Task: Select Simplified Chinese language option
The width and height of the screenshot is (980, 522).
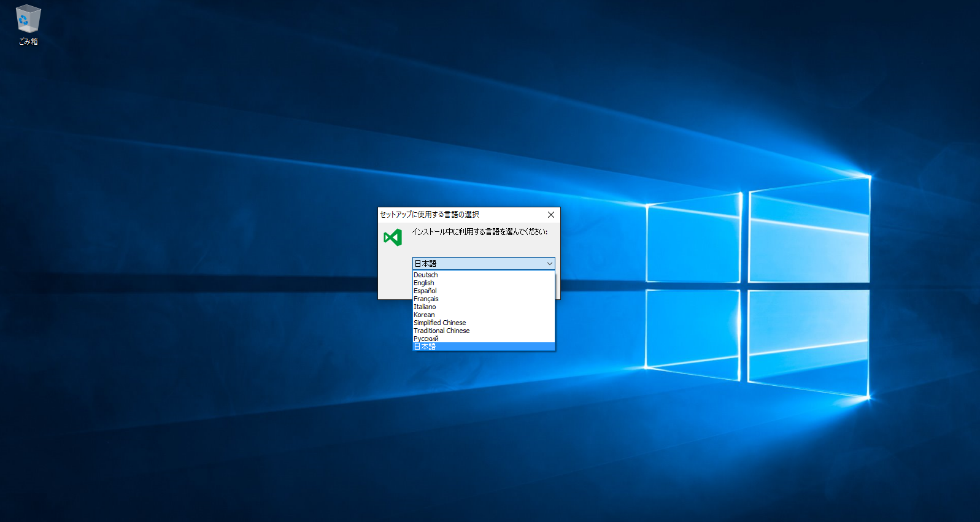Action: (484, 323)
